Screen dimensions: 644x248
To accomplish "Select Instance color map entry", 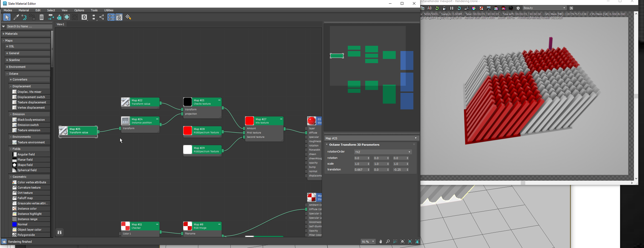I will pos(31,209).
